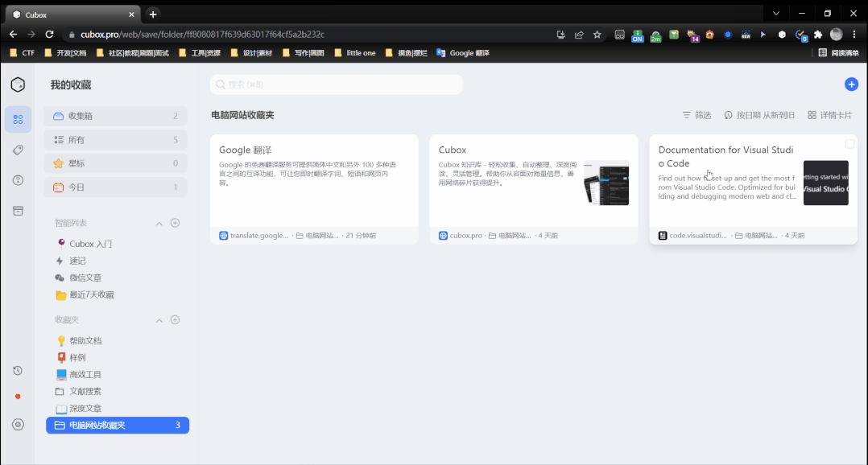Click the Visual Studio Code card thumbnail
This screenshot has height=465, width=868.
tap(826, 183)
